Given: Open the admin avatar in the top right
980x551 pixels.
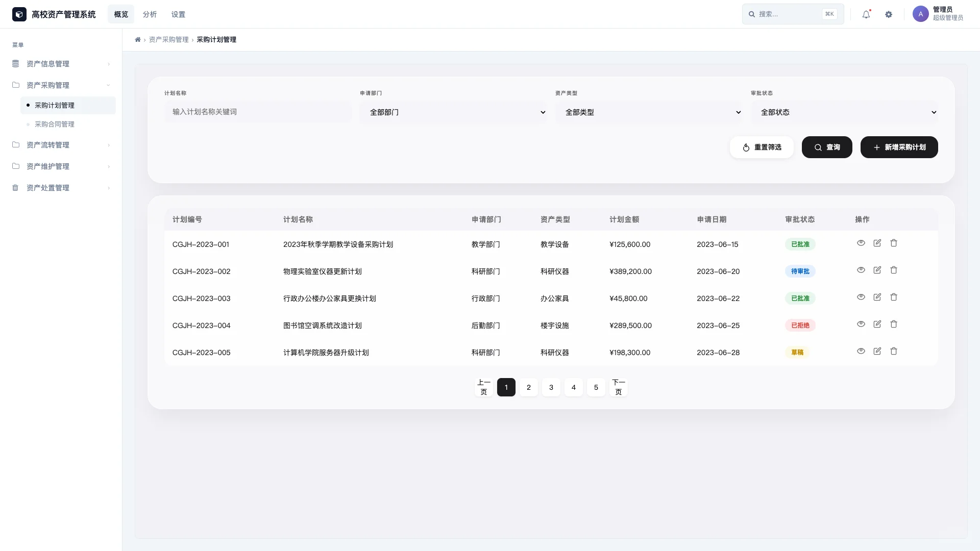Looking at the screenshot, I should 920,14.
